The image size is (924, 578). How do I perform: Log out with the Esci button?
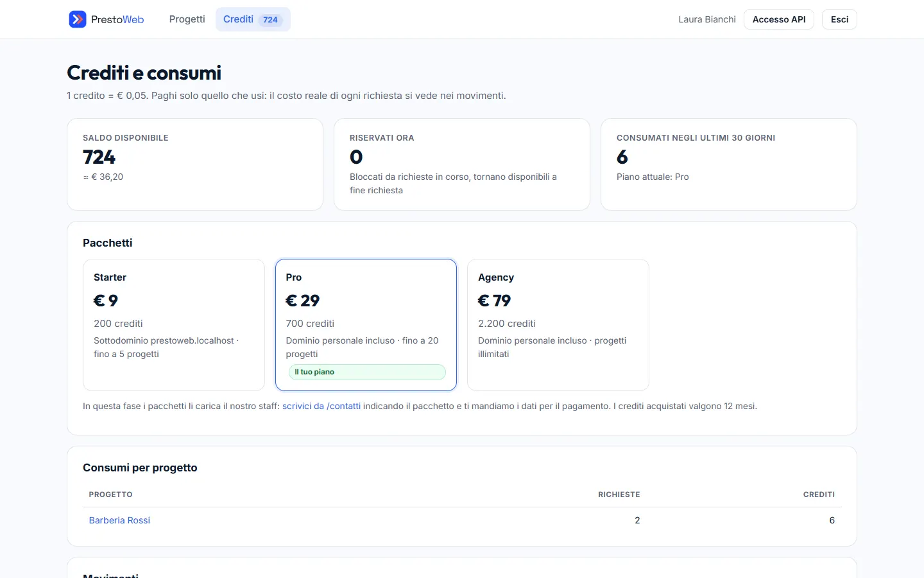tap(839, 19)
